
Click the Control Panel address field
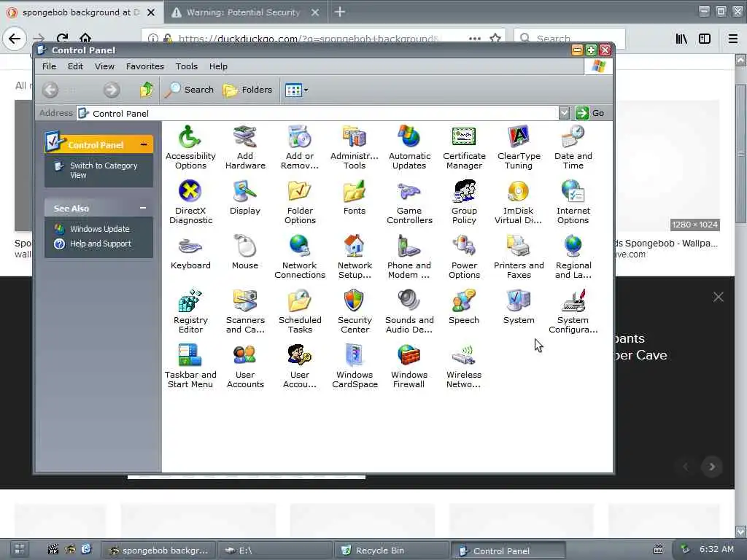click(317, 113)
